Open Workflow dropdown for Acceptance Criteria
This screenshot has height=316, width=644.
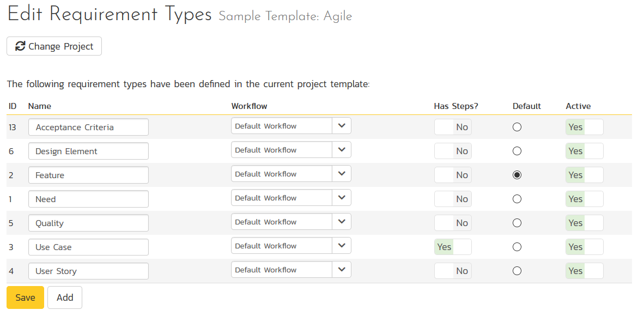[x=291, y=126]
